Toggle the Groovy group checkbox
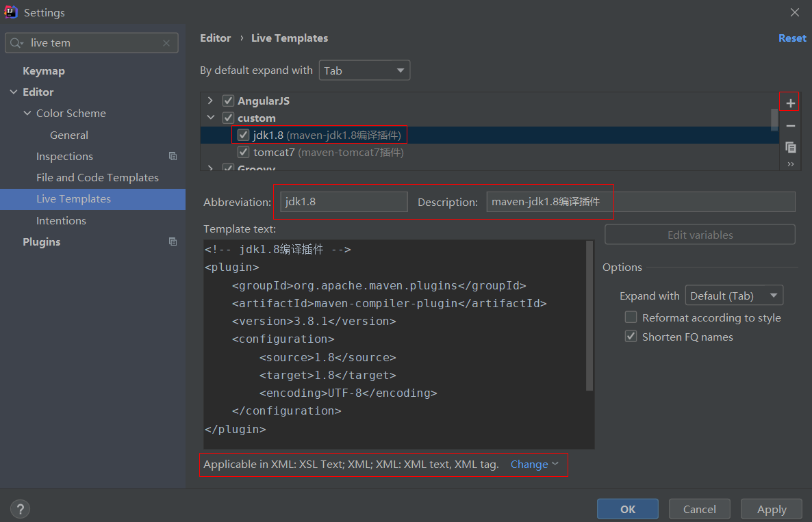This screenshot has width=812, height=522. (x=228, y=168)
